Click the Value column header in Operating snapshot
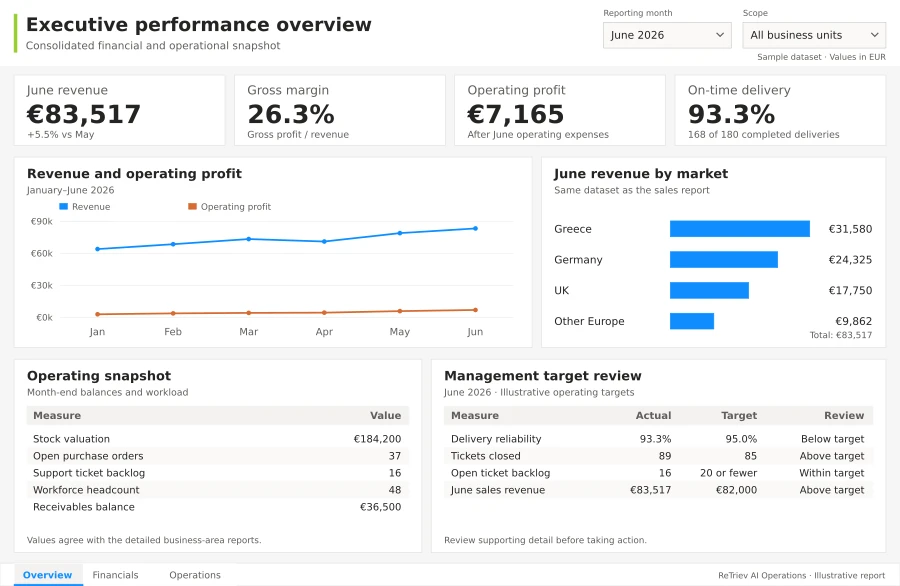Image resolution: width=900 pixels, height=586 pixels. pyautogui.click(x=385, y=415)
